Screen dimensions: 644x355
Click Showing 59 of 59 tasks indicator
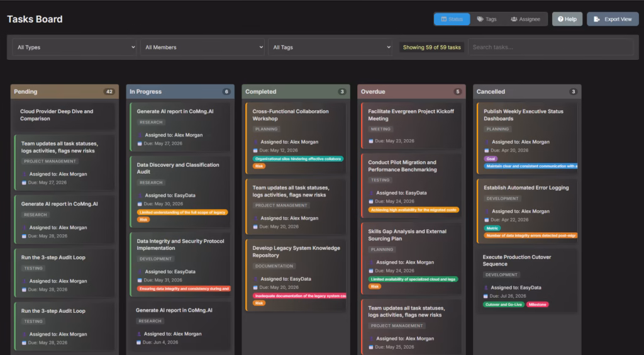pyautogui.click(x=431, y=47)
